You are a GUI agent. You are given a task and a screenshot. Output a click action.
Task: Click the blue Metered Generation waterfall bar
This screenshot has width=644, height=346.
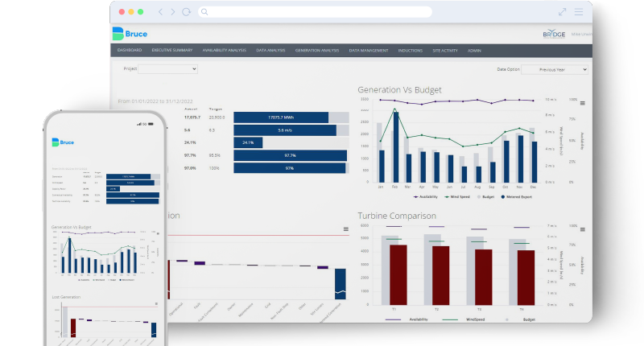340,283
